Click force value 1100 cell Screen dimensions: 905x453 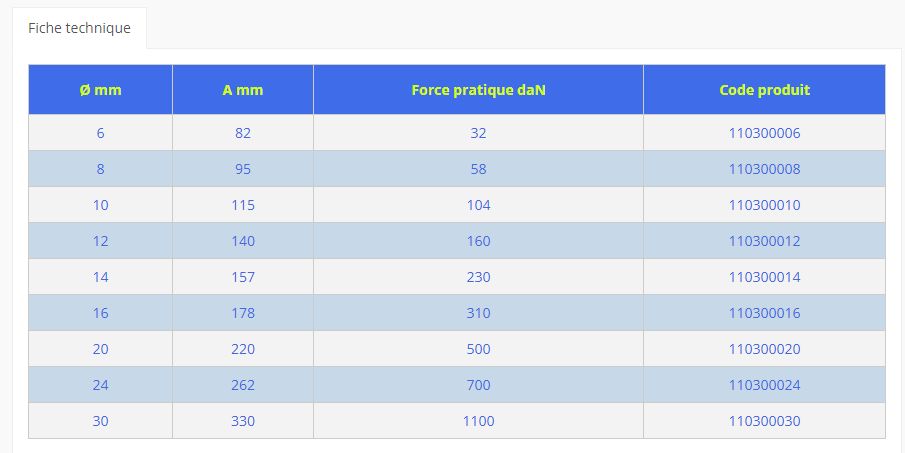coord(478,421)
